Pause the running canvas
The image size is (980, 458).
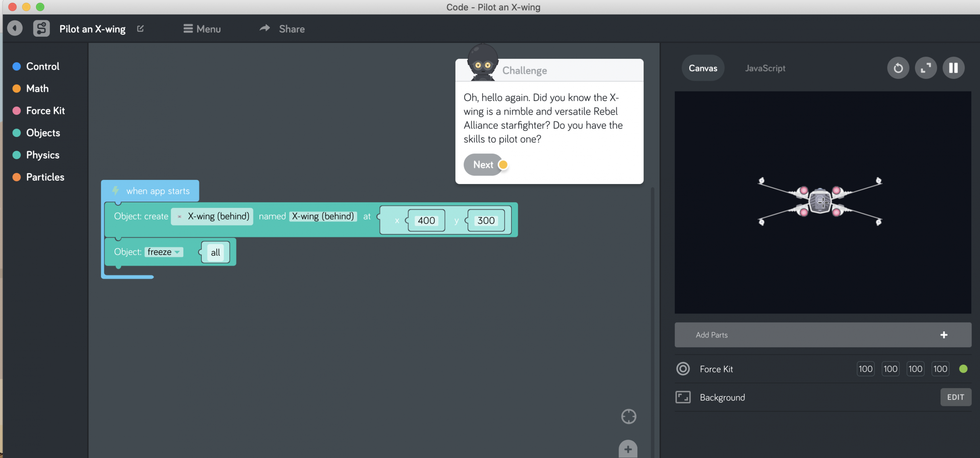(953, 68)
